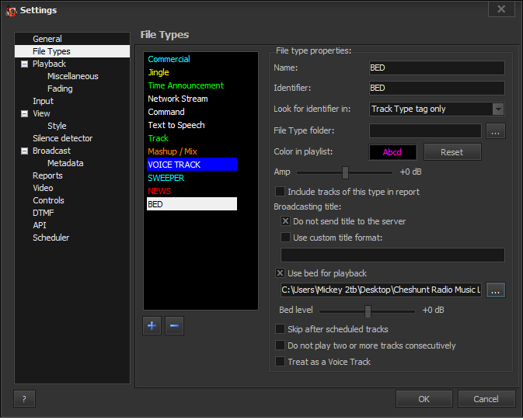Screen dimensions: 523x420
Task: Select BED file type in list
Action: point(192,205)
